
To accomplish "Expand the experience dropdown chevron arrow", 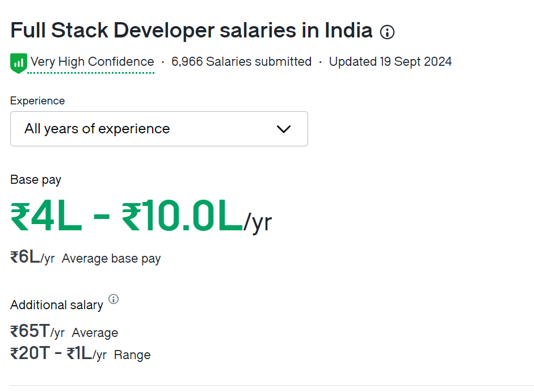I will tap(283, 129).
